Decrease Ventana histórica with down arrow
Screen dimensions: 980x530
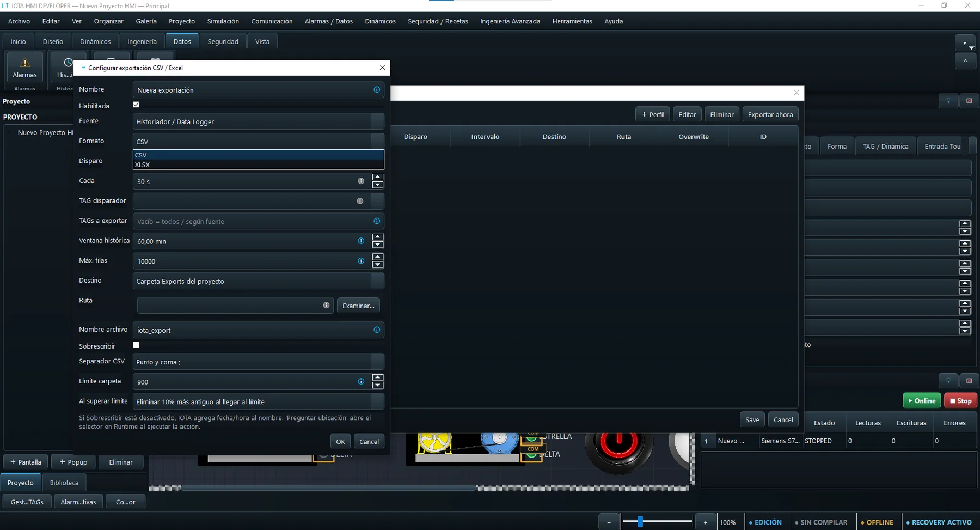point(378,245)
